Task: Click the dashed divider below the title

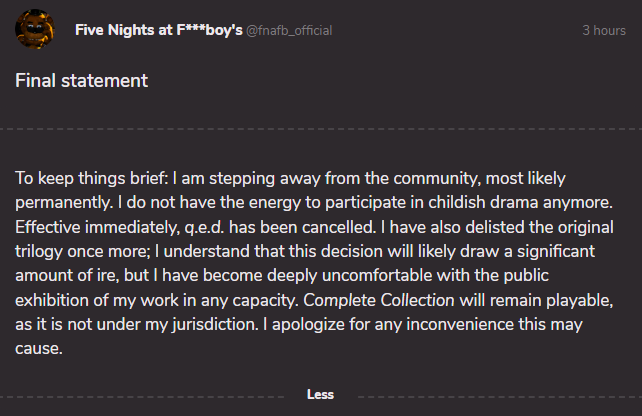Action: pyautogui.click(x=321, y=129)
